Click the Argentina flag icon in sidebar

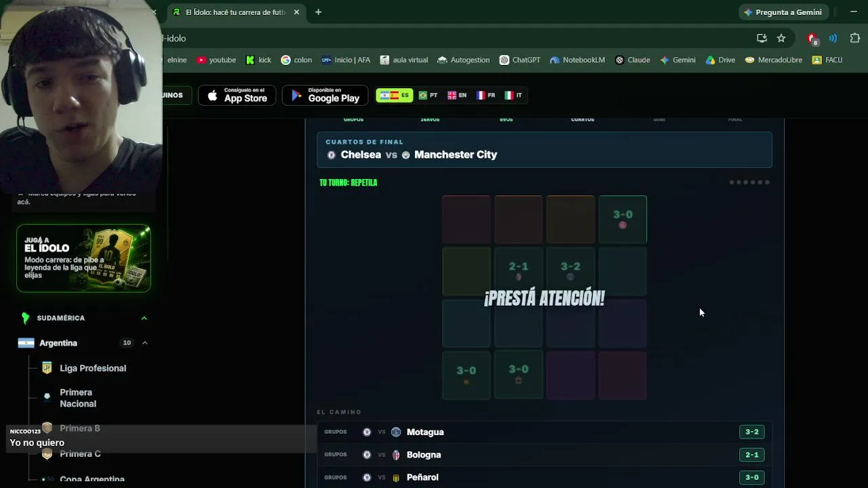26,343
